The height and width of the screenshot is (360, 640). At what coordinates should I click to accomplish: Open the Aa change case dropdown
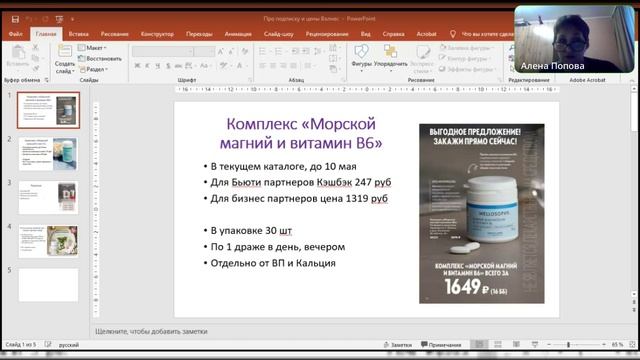[x=205, y=66]
